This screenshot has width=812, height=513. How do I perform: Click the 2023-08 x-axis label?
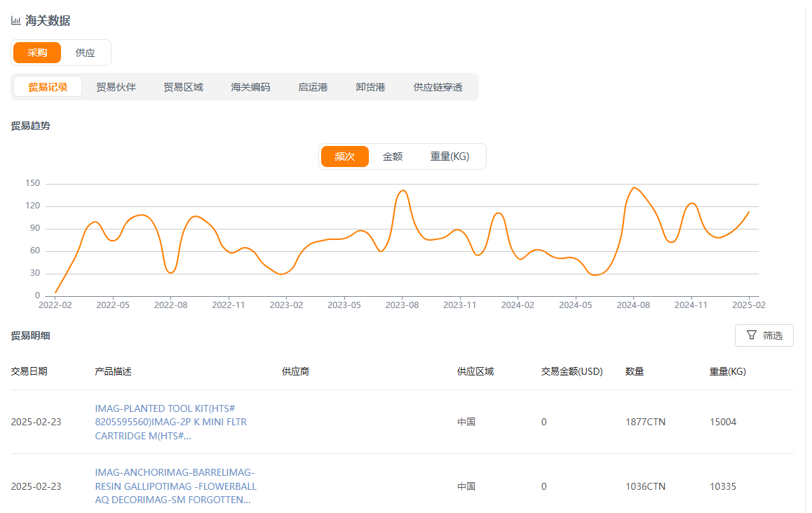click(x=402, y=305)
